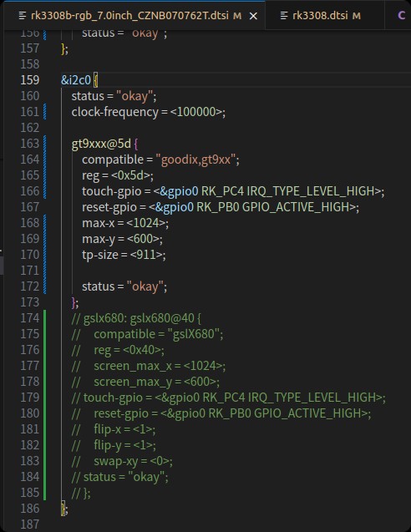Click commented compatible "gslX680" line

[x=147, y=334]
